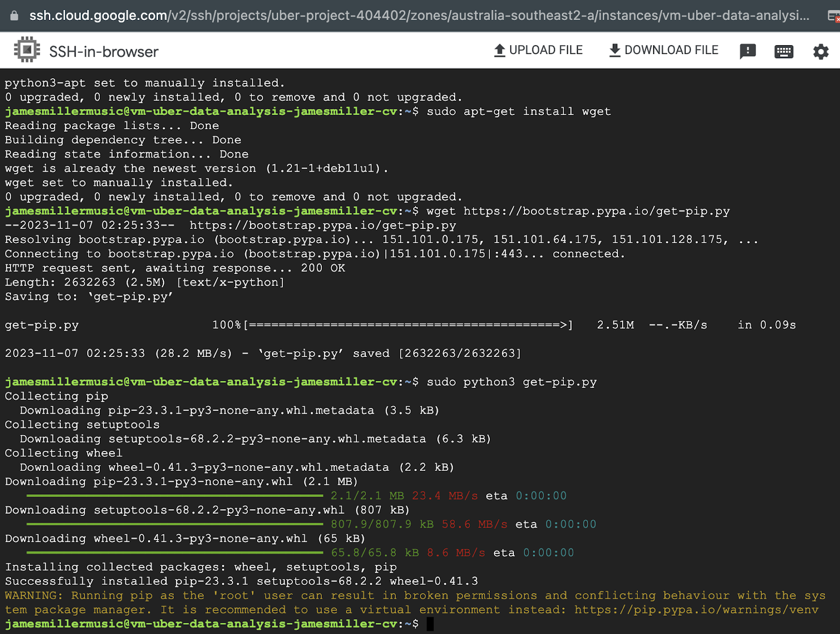The height and width of the screenshot is (634, 840).
Task: Click the setuptools download progress bar
Action: coord(175,524)
